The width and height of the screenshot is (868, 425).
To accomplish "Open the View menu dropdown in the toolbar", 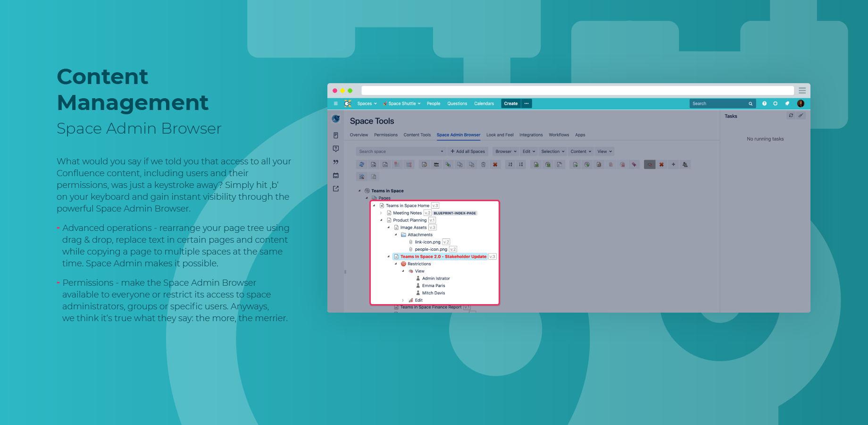I will 604,152.
